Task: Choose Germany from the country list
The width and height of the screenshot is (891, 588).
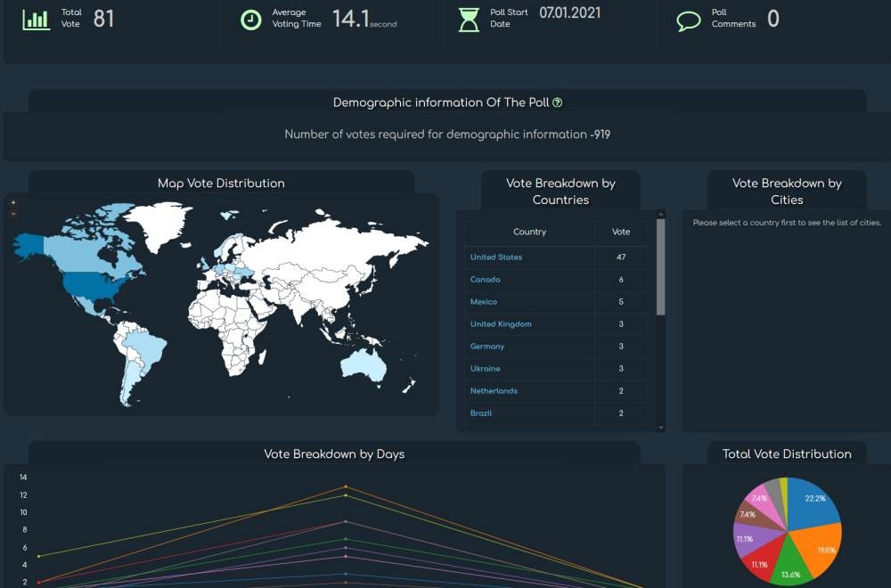Action: pos(487,347)
